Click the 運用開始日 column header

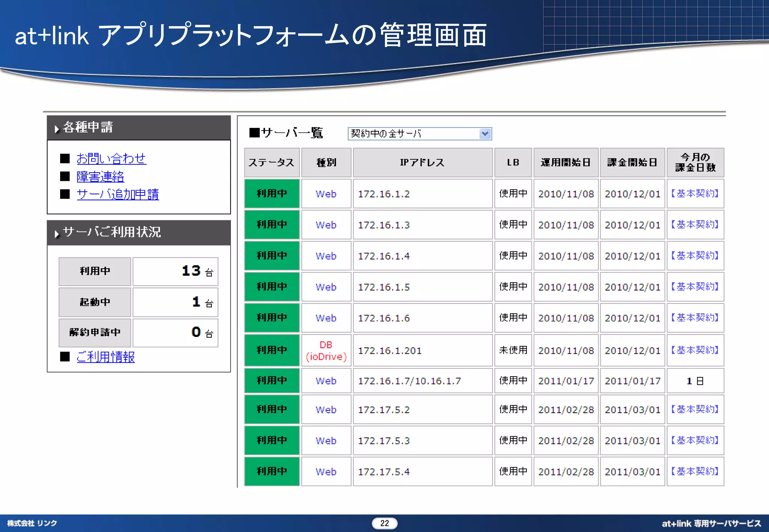coord(566,162)
